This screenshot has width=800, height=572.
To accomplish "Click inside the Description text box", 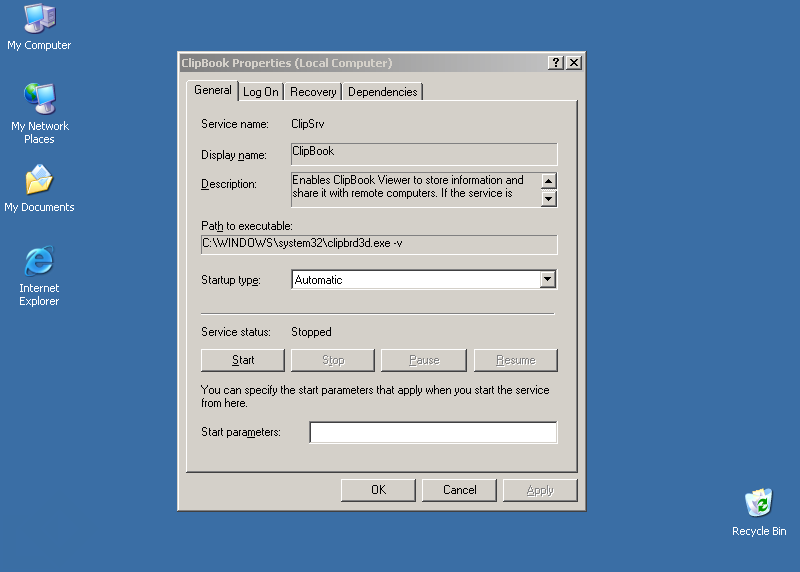I will (x=416, y=189).
